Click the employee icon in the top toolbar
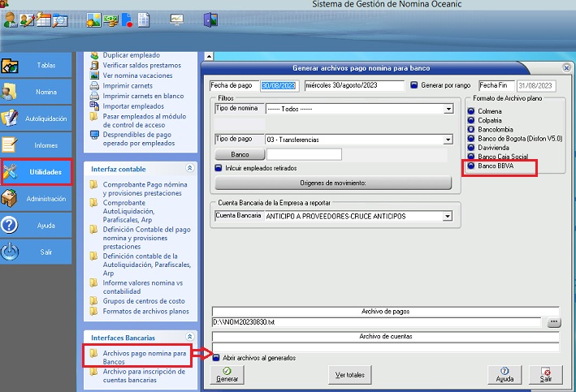The height and width of the screenshot is (392, 576). (x=11, y=19)
